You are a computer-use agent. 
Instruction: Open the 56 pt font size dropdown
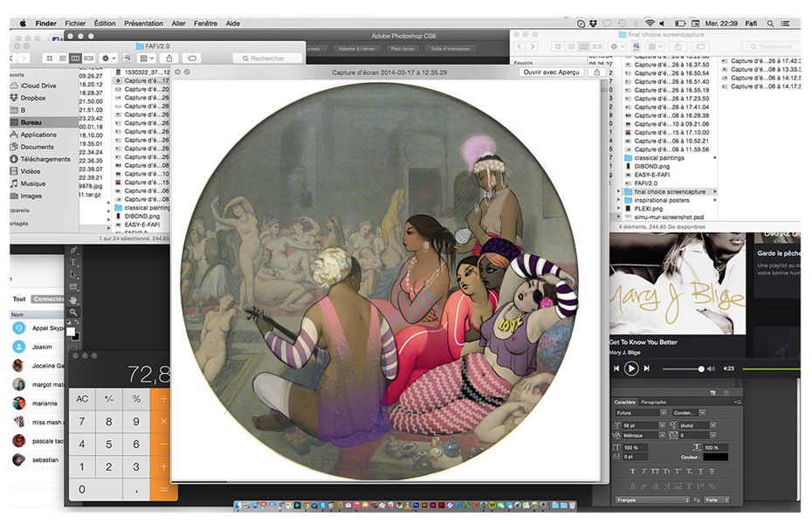pos(663,425)
